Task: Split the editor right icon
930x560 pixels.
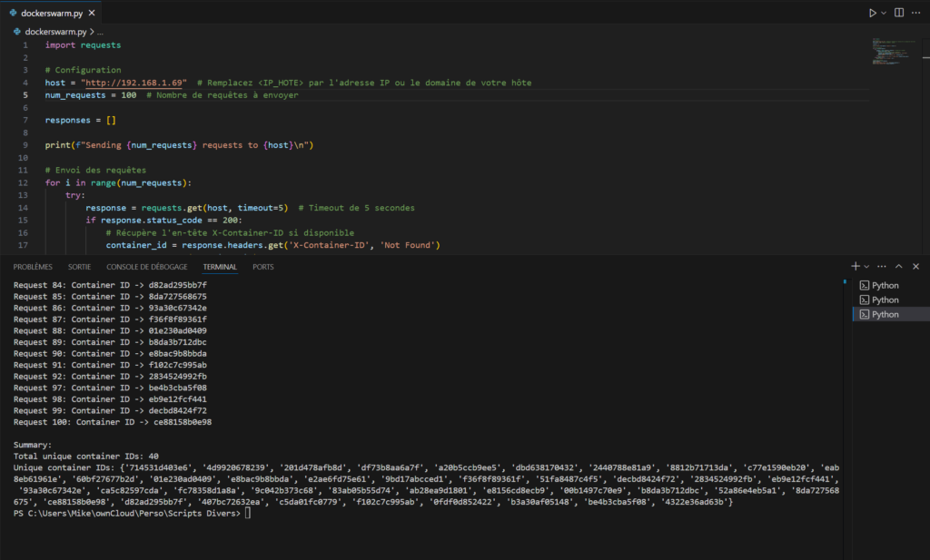Action: [x=899, y=13]
